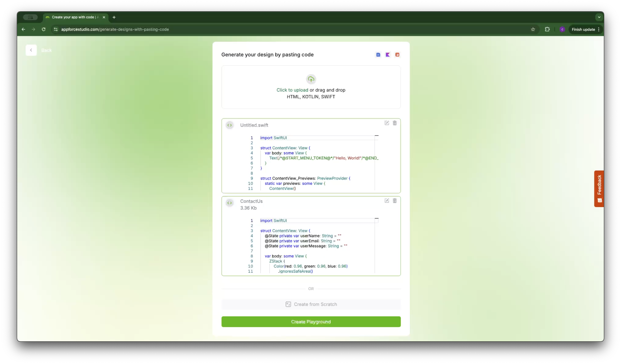Expand the Back navigation panel
621x364 pixels.
click(31, 50)
